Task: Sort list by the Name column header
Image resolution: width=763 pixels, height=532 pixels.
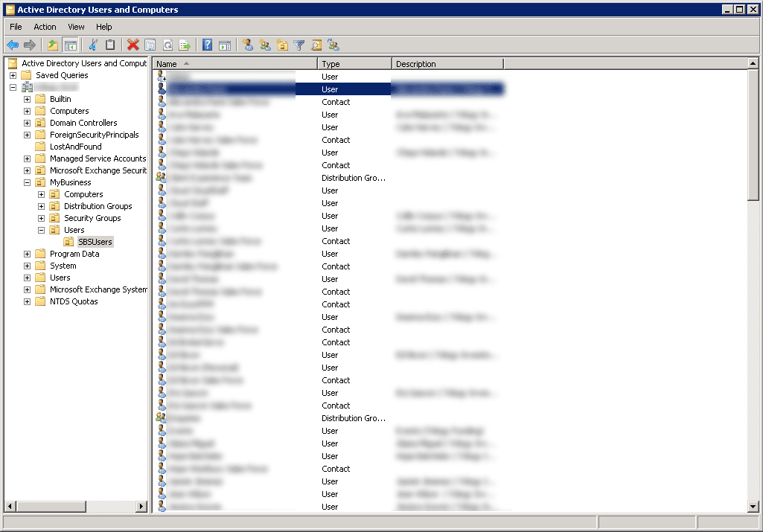Action: pyautogui.click(x=235, y=64)
